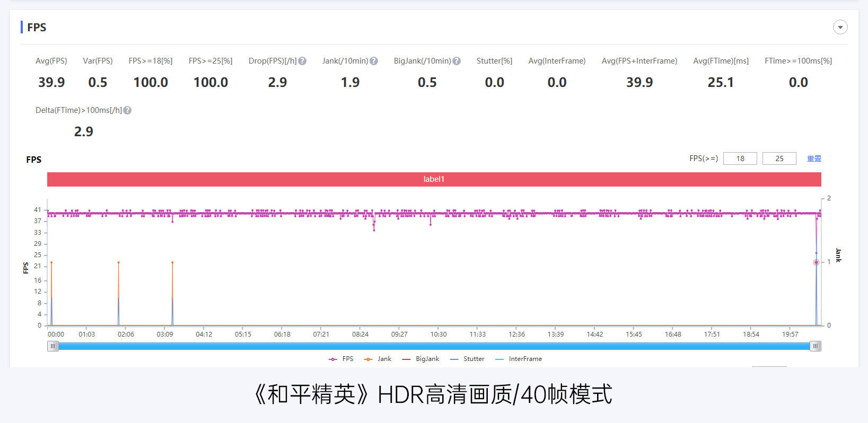Collapse the FPS panel with the arrow
This screenshot has width=868, height=423.
click(x=840, y=27)
